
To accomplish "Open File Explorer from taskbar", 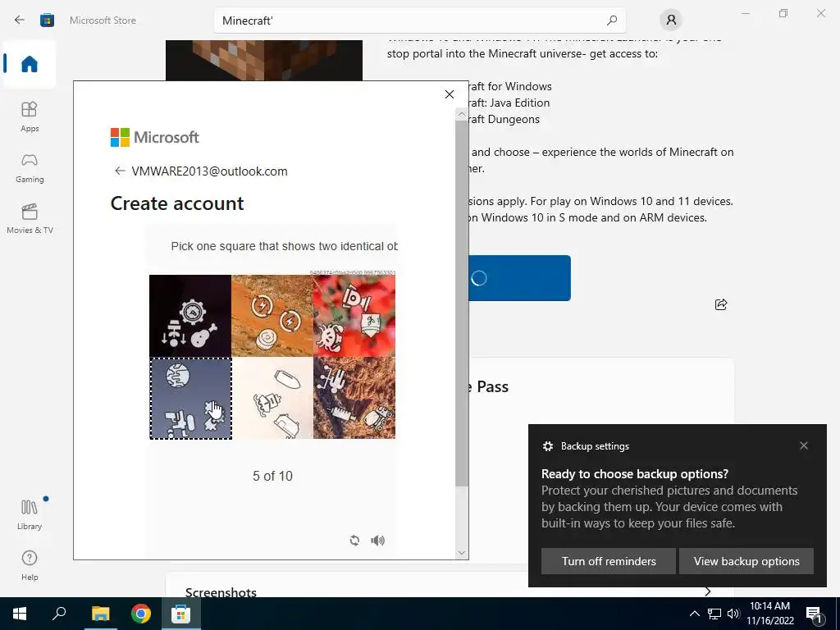I will 100,614.
